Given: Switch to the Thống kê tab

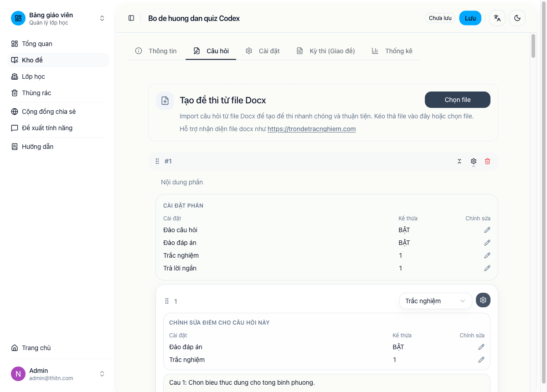Looking at the screenshot, I should [392, 51].
